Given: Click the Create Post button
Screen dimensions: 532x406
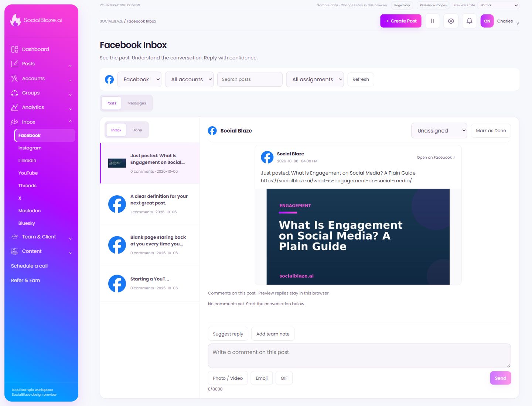Looking at the screenshot, I should (x=401, y=21).
